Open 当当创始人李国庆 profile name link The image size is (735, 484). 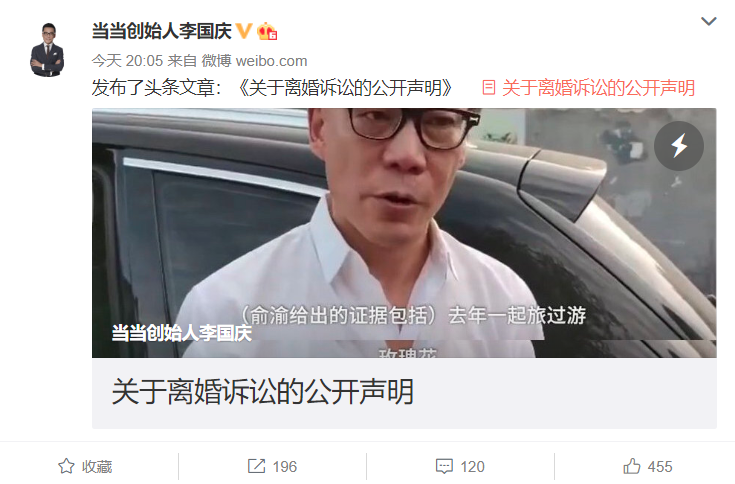click(x=161, y=31)
